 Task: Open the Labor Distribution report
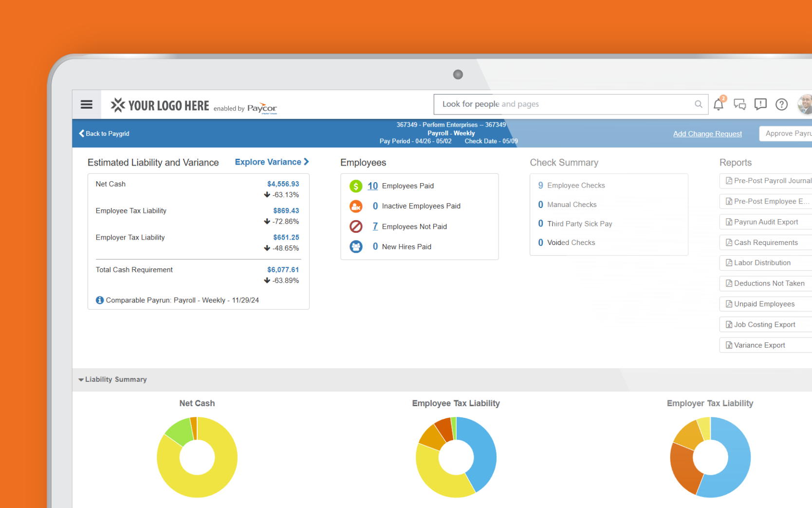point(762,263)
